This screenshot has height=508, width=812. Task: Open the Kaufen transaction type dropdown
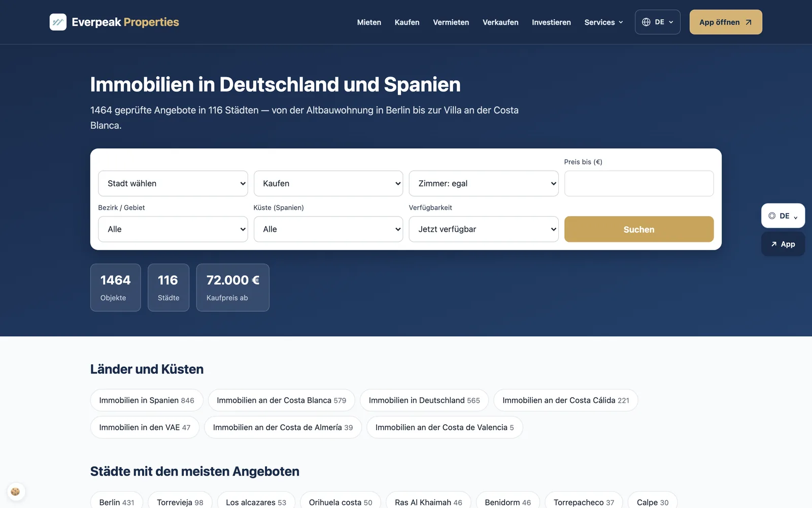tap(328, 183)
